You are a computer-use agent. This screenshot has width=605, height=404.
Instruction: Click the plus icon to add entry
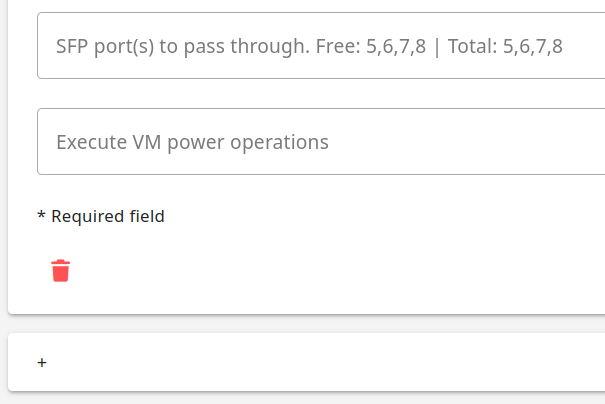(x=42, y=362)
